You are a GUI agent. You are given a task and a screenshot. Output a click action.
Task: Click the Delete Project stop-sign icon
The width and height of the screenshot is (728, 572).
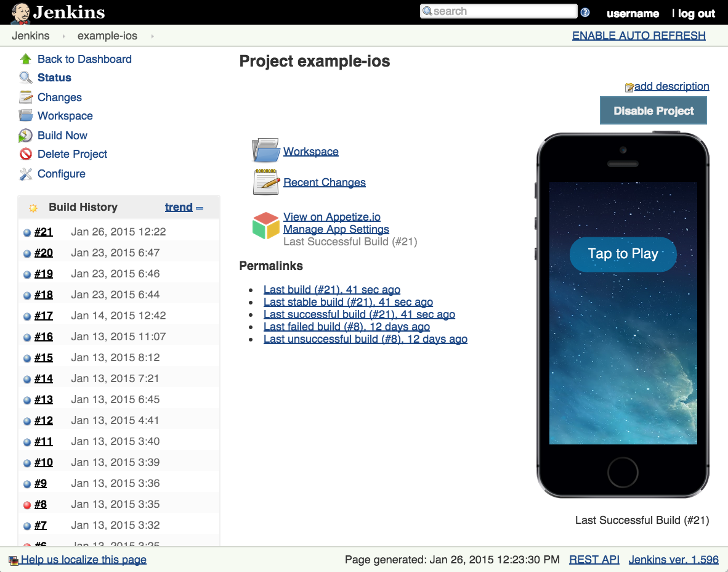point(26,154)
